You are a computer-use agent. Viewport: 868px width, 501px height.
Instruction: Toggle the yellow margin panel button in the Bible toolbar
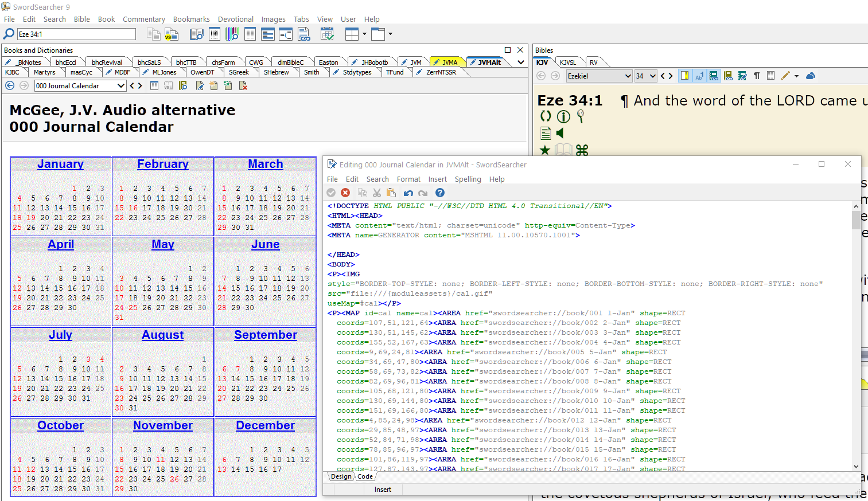(684, 76)
